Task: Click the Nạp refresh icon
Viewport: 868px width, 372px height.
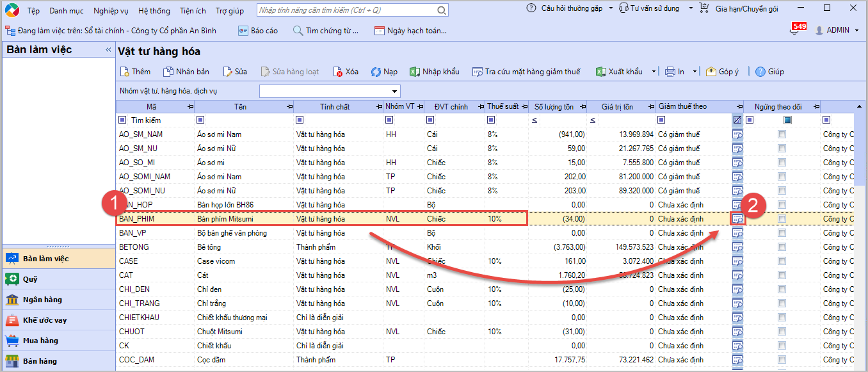Action: (376, 72)
